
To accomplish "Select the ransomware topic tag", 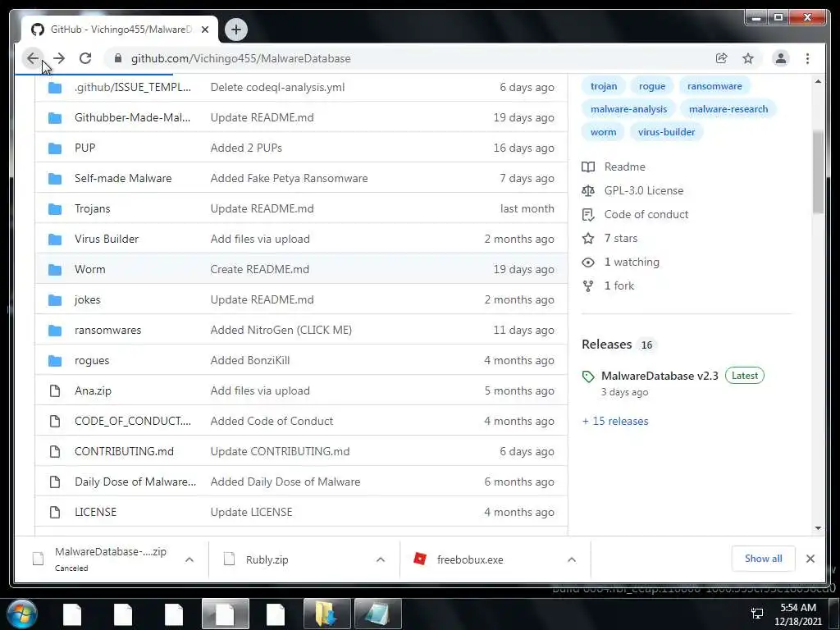I will tap(714, 86).
